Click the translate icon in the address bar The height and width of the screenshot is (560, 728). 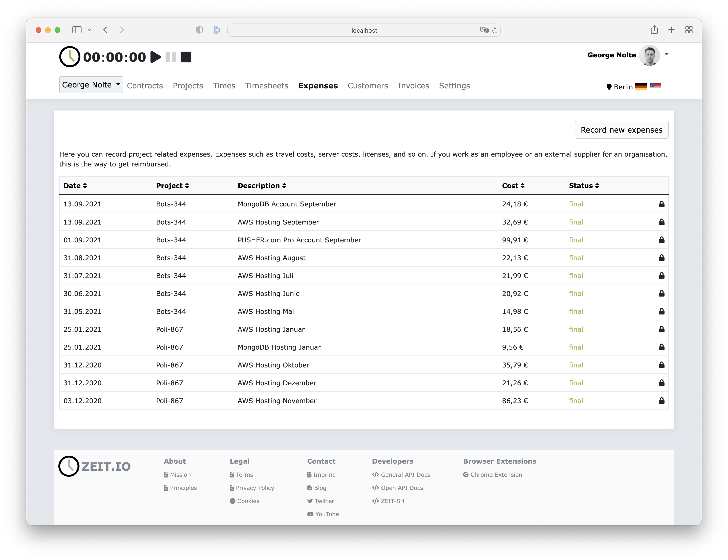(x=484, y=30)
